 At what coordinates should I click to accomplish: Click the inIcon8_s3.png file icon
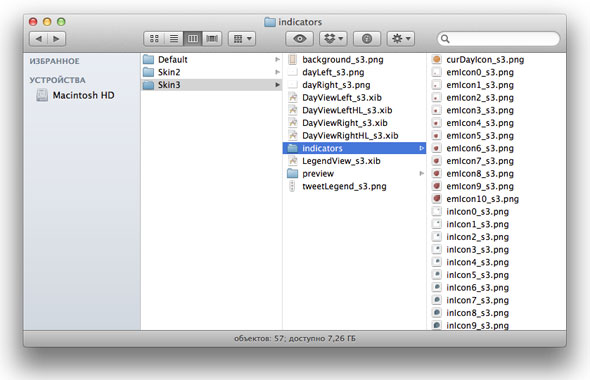coord(436,313)
